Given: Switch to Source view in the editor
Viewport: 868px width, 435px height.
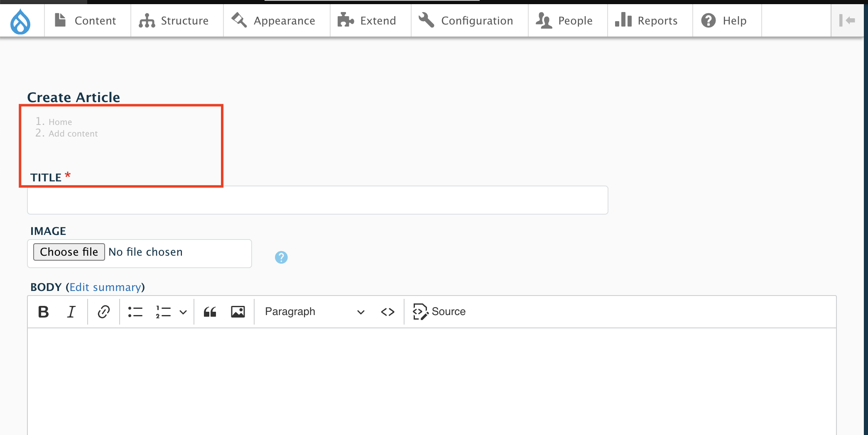Looking at the screenshot, I should 439,312.
